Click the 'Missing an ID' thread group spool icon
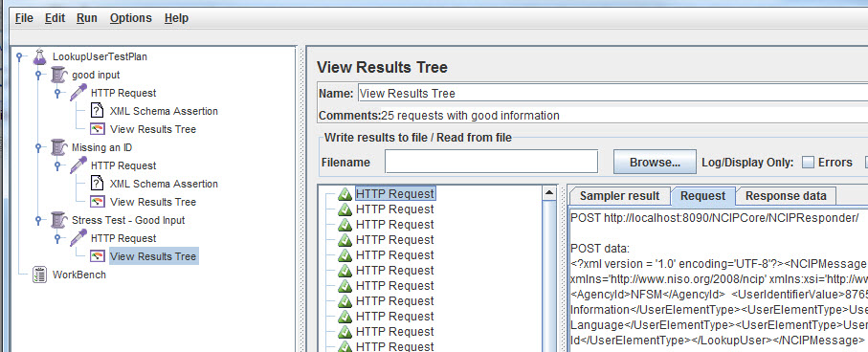Image resolution: width=868 pixels, height=352 pixels. click(x=58, y=147)
